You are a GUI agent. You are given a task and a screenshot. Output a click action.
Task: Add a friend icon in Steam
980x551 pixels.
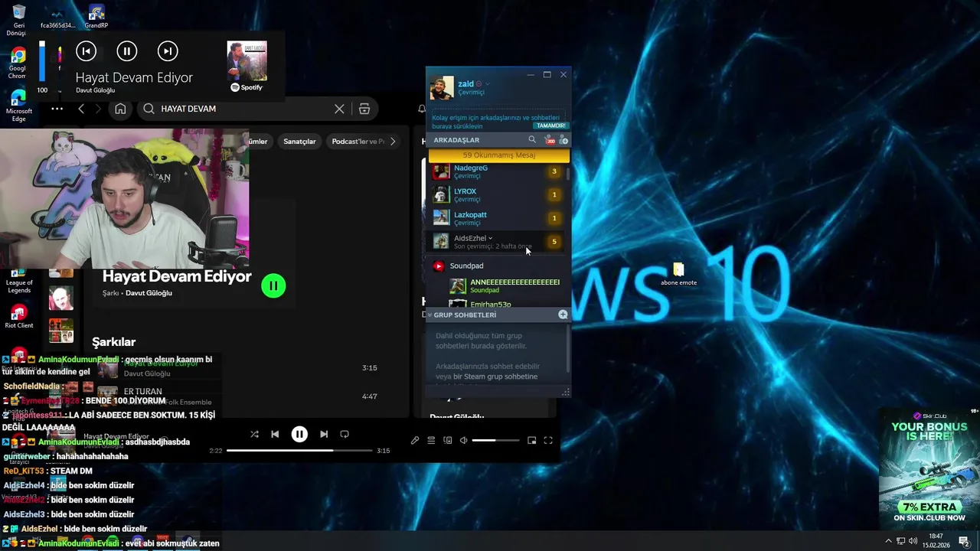563,140
